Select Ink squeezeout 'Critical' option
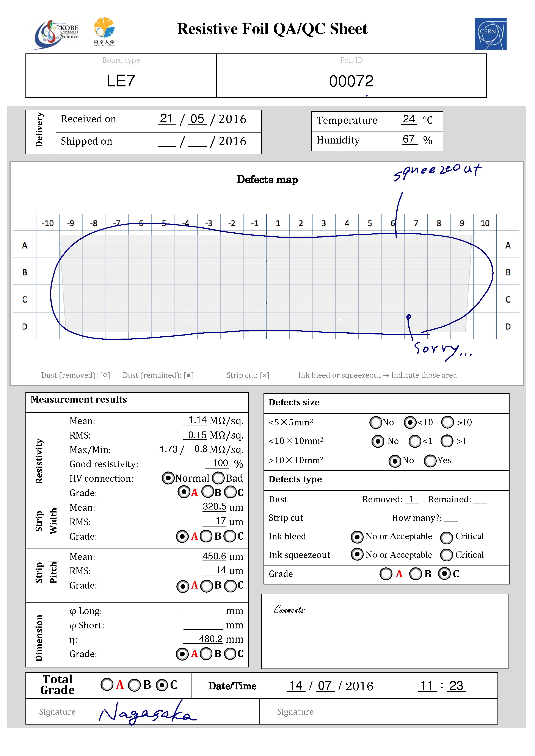This screenshot has height=756, width=535. click(447, 555)
